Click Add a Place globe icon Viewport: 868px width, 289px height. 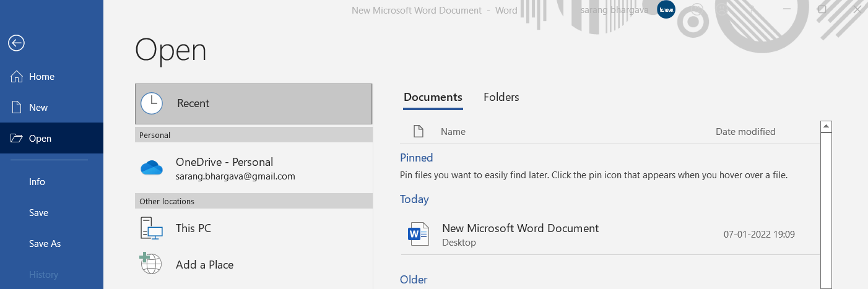tap(151, 264)
